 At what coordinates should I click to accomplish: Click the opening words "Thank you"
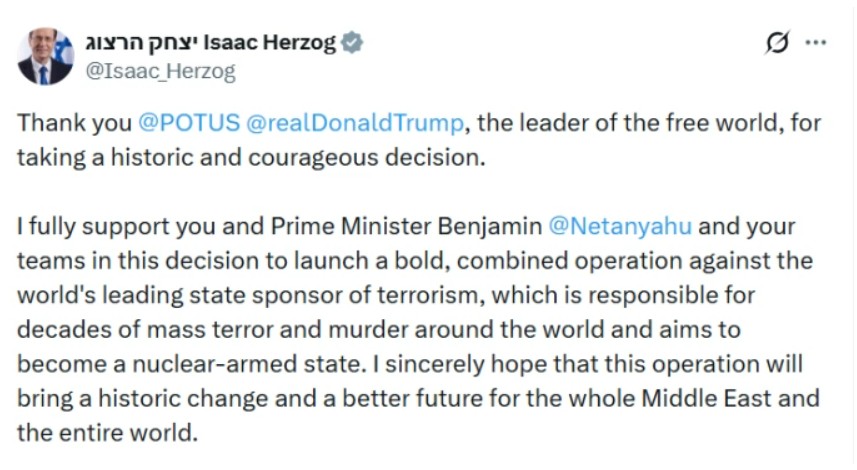point(73,125)
